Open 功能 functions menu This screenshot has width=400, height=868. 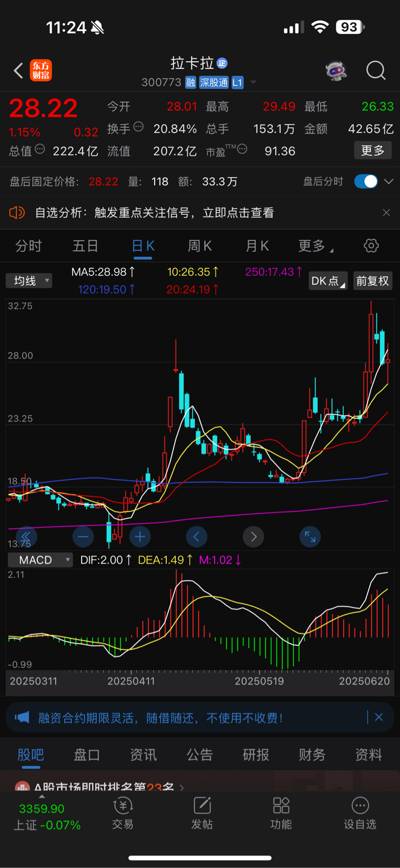pos(281,813)
